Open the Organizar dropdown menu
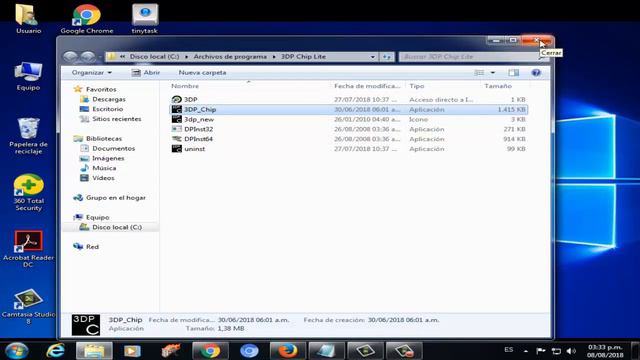 tap(91, 72)
